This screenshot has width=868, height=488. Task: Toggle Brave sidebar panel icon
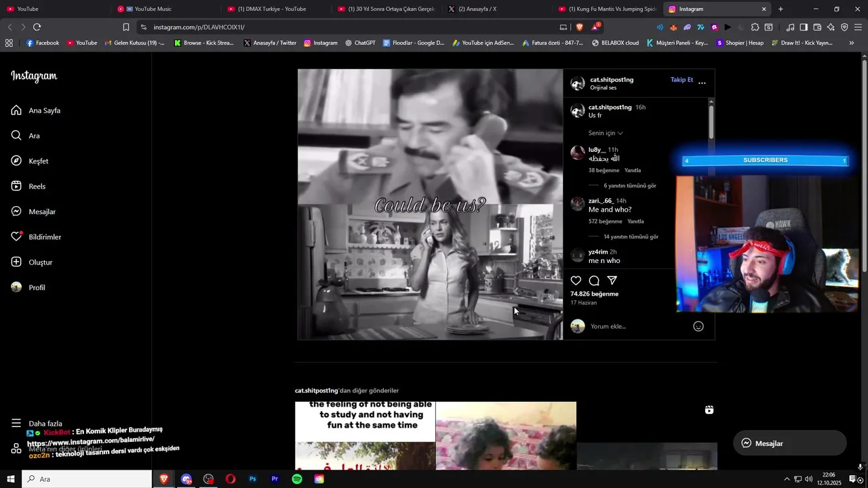804,27
